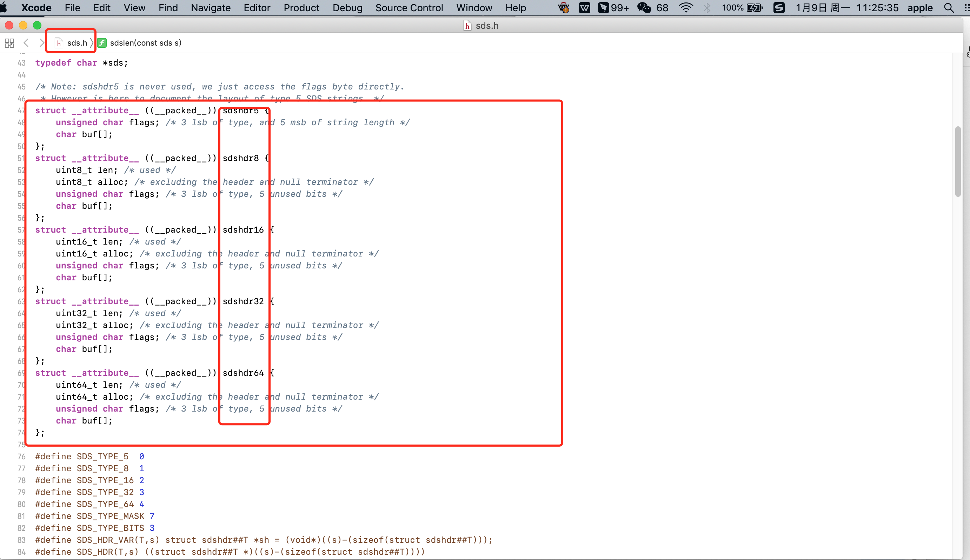Toggle the Bluetooth status icon
This screenshot has height=560, width=970.
click(x=707, y=8)
